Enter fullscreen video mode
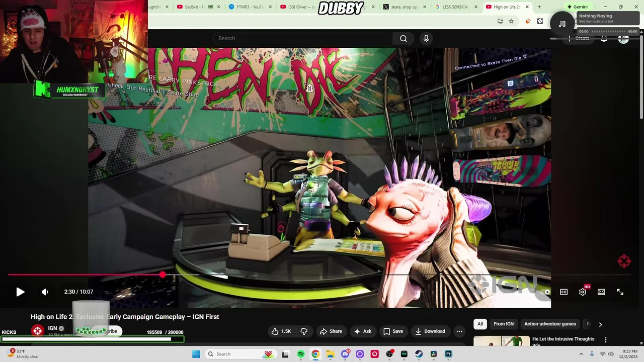The width and height of the screenshot is (644, 362). pyautogui.click(x=620, y=292)
